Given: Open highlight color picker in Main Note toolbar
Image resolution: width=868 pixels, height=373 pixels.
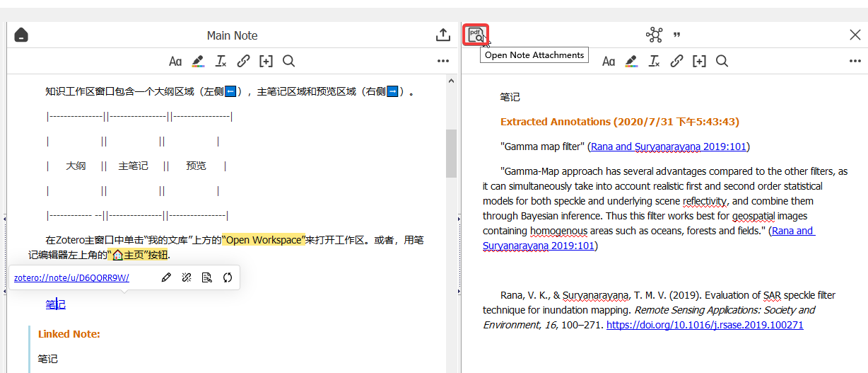Looking at the screenshot, I should [x=198, y=62].
